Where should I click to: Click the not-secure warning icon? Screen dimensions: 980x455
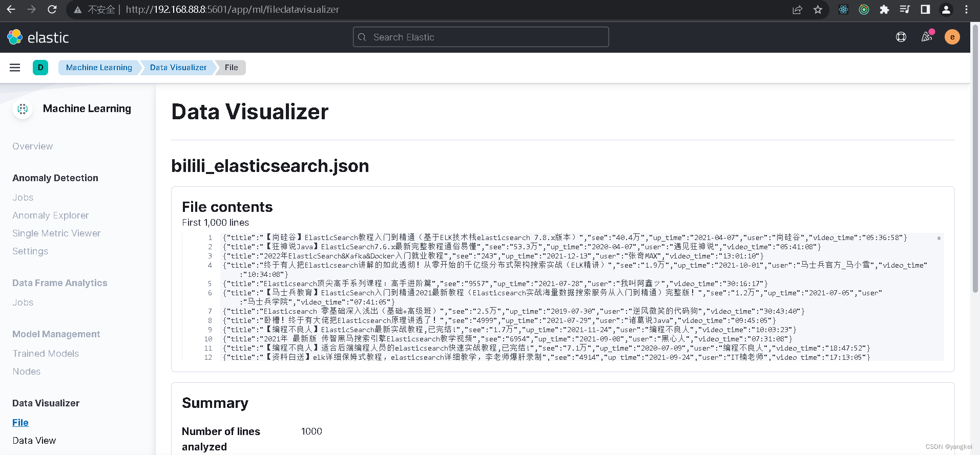point(77,10)
